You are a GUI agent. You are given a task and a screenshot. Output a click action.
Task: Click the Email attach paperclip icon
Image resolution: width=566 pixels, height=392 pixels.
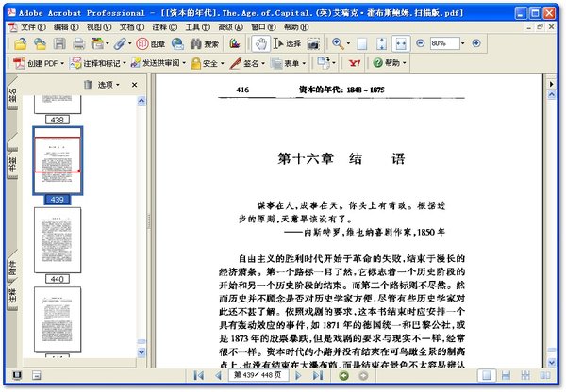click(120, 43)
